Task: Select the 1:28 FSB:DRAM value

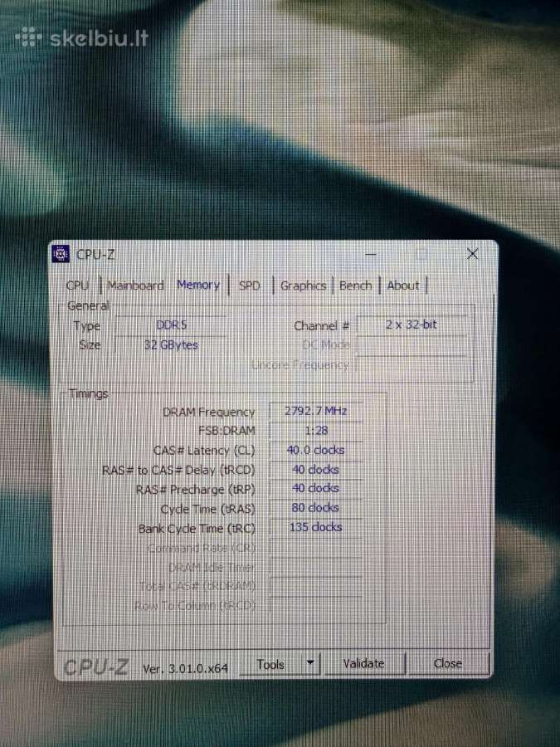Action: [x=316, y=430]
